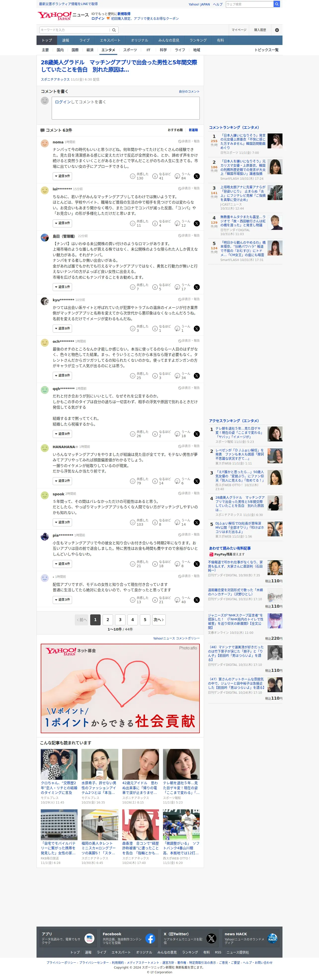
Task: Click the keyword search input field
Action: point(75,30)
